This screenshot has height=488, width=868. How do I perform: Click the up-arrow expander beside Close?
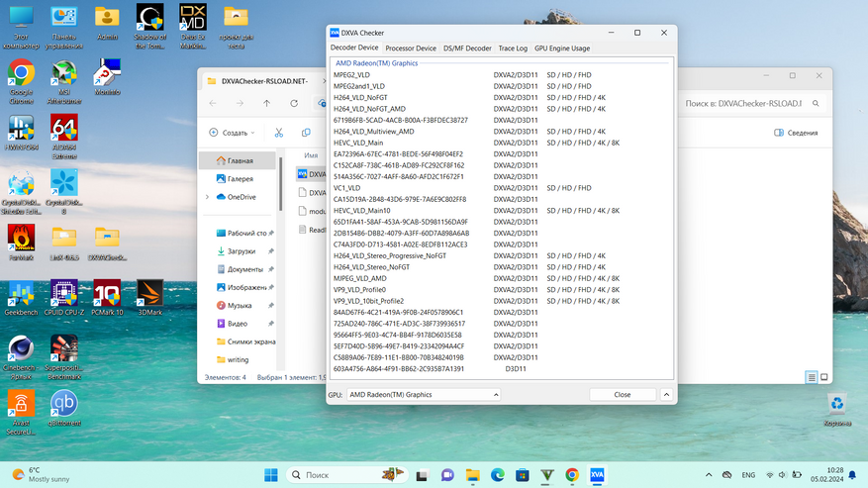668,394
